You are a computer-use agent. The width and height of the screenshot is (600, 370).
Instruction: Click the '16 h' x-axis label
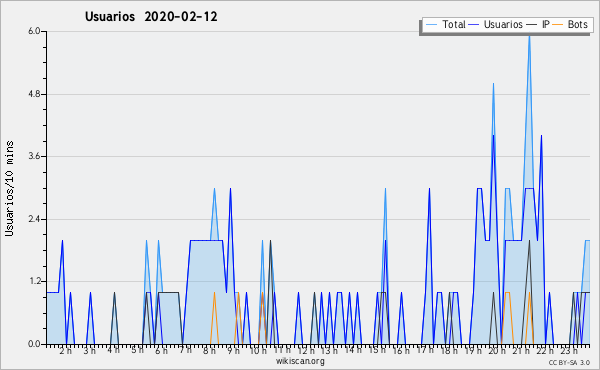click(401, 351)
